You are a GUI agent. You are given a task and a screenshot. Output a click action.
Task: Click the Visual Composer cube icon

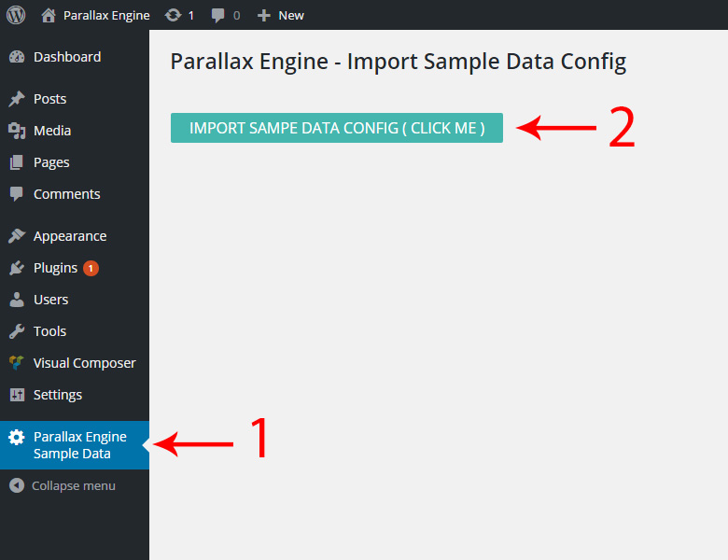coord(17,363)
